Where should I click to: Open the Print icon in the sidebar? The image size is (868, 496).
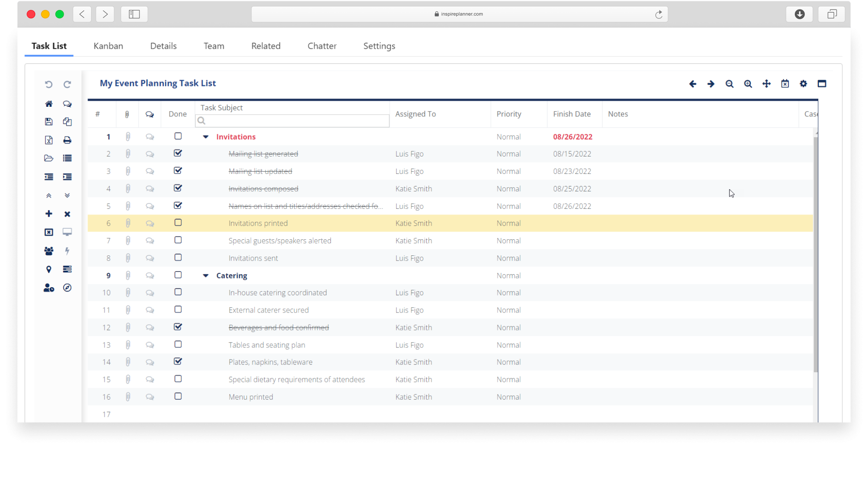(67, 140)
